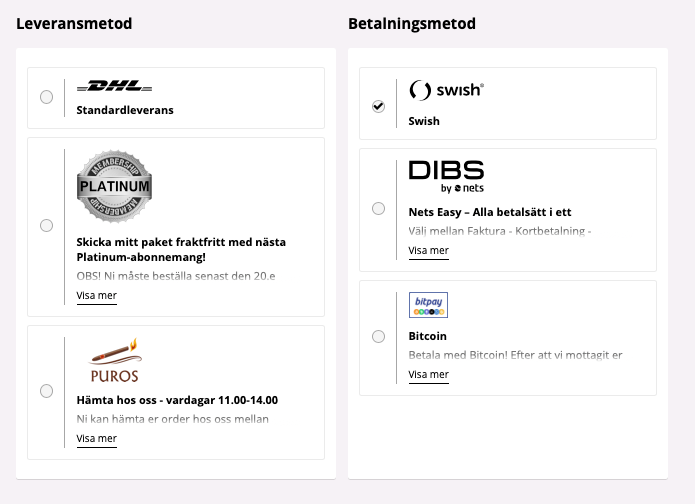Viewport: 695px width, 504px height.
Task: Click the Betalningsmetod heading
Action: (x=412, y=23)
